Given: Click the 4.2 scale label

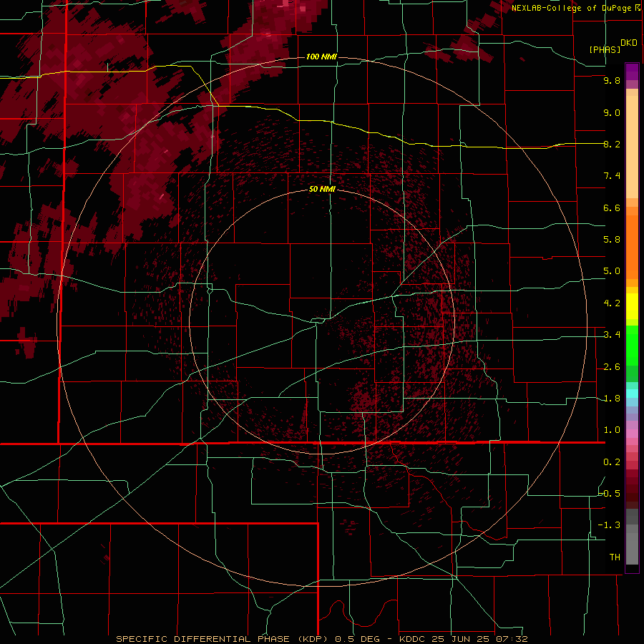Looking at the screenshot, I should (612, 303).
